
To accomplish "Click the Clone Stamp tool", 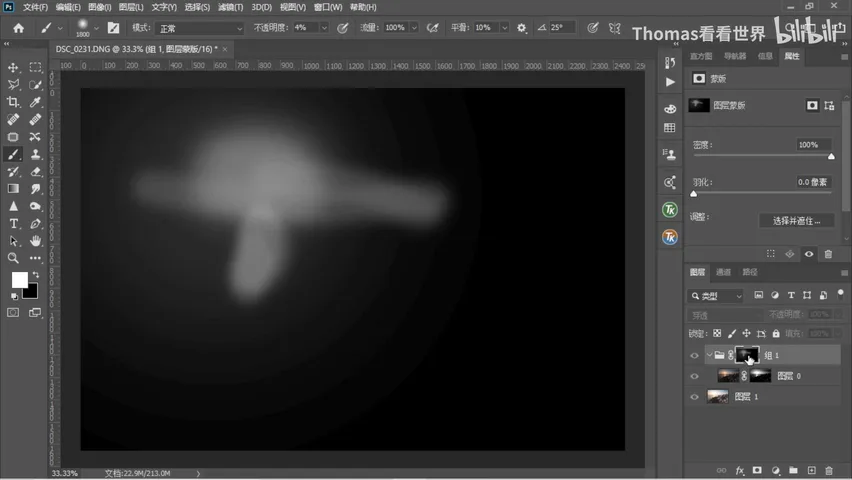I will (35, 154).
